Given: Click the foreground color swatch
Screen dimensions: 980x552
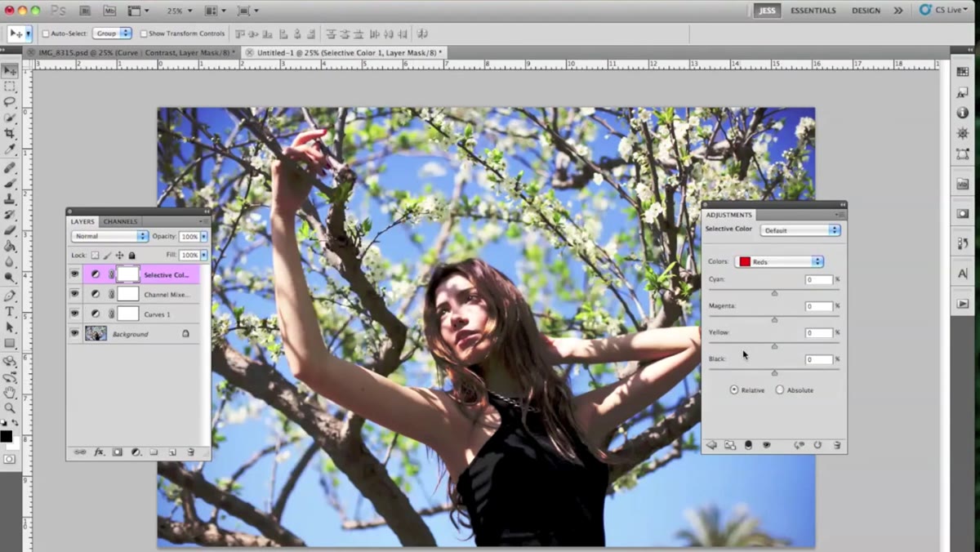Looking at the screenshot, I should [x=7, y=437].
